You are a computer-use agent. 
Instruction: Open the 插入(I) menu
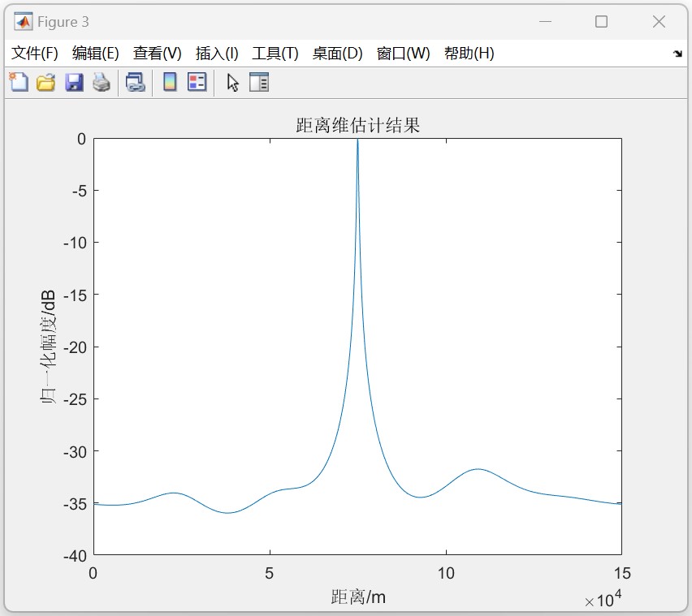pyautogui.click(x=217, y=54)
